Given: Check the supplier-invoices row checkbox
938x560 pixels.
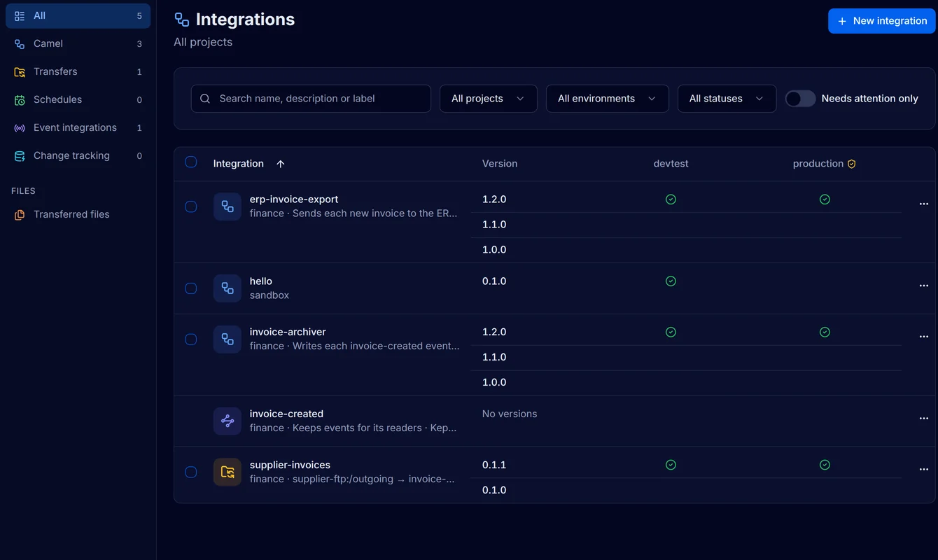Looking at the screenshot, I should point(191,472).
